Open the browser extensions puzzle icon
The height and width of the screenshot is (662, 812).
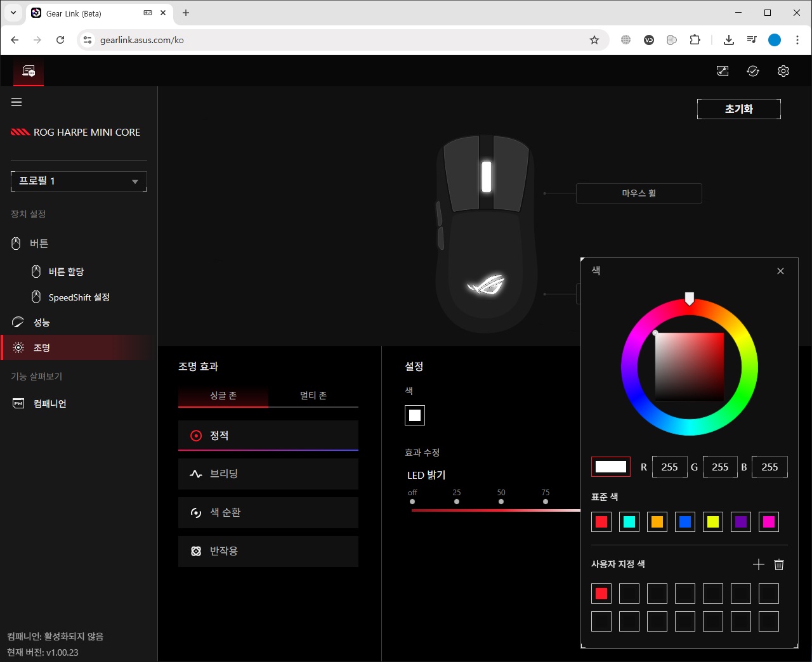point(695,40)
